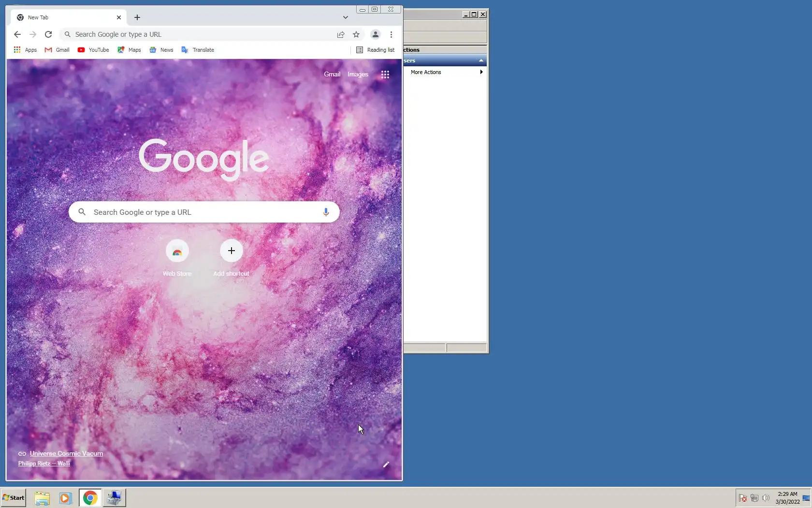
Task: Click the taskbar clock showing 2:29 AM
Action: [787, 498]
